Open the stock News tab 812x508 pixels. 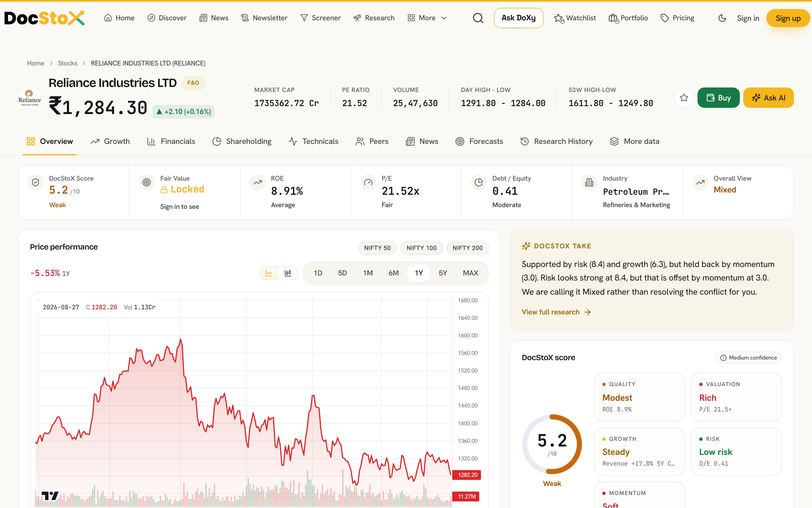pos(422,141)
